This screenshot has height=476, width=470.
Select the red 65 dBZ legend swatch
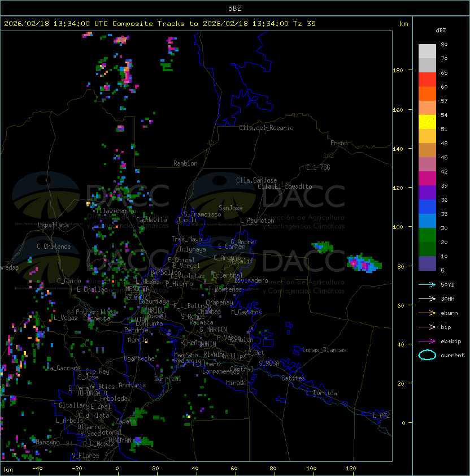pyautogui.click(x=427, y=80)
